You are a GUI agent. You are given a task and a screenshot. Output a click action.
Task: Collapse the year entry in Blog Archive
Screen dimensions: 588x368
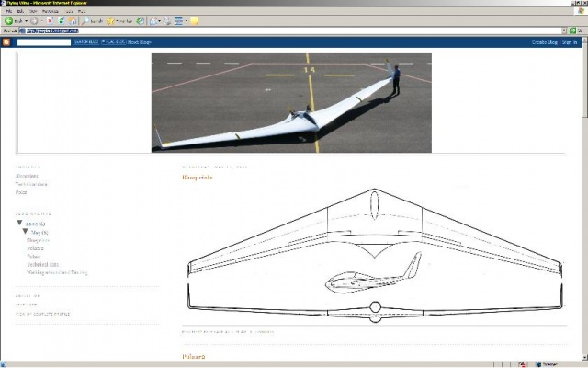pos(19,223)
